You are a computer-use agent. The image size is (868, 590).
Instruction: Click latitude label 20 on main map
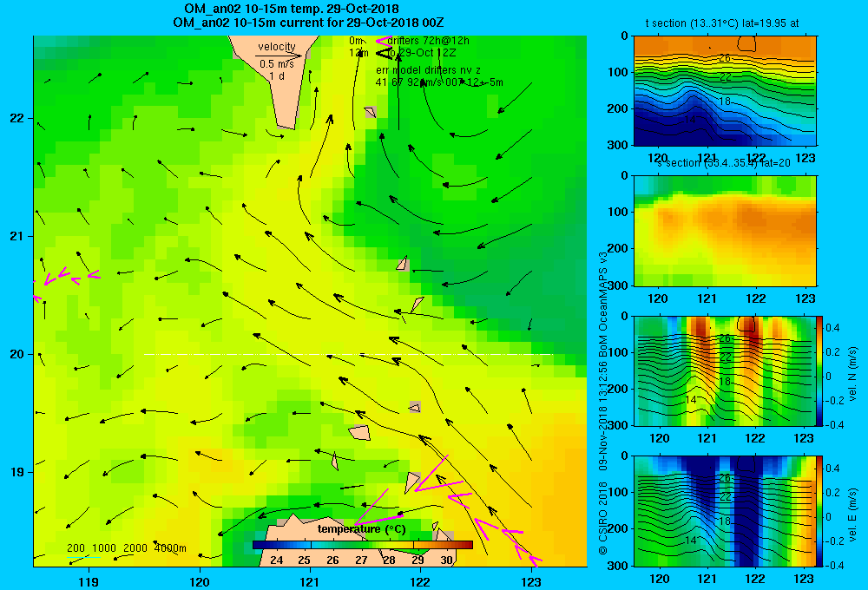[x=16, y=354]
